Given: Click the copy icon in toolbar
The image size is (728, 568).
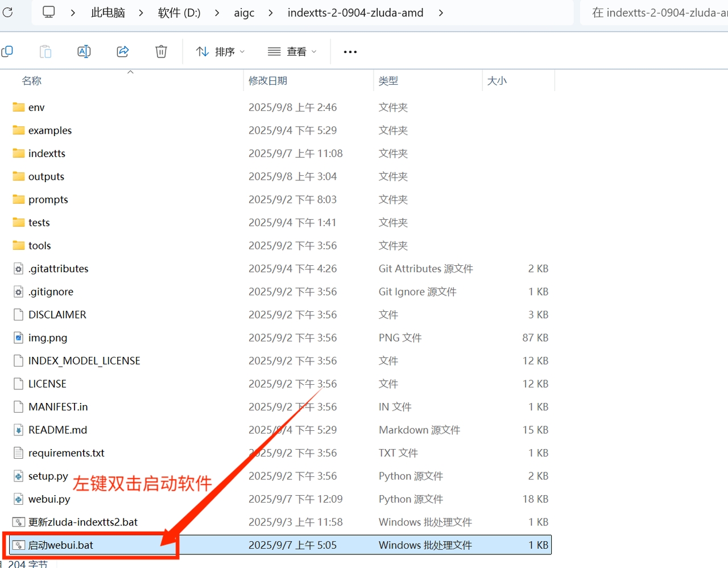Looking at the screenshot, I should [x=7, y=52].
